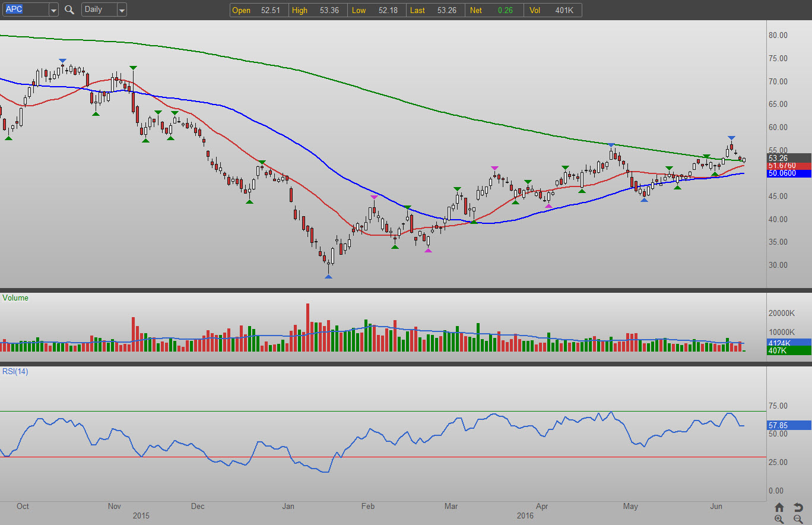
Task: Select the red 51.6760 moving average tag
Action: coord(789,166)
